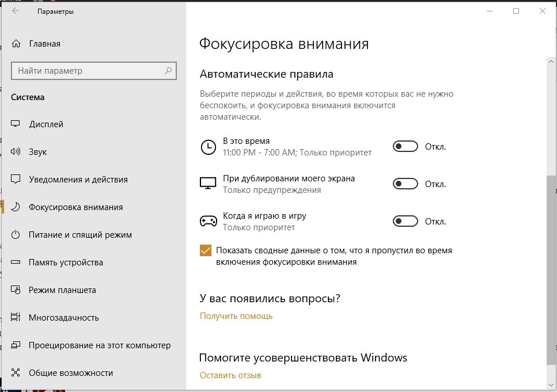Click the Оставить отзыв link
This screenshot has width=557, height=392.
tap(230, 375)
